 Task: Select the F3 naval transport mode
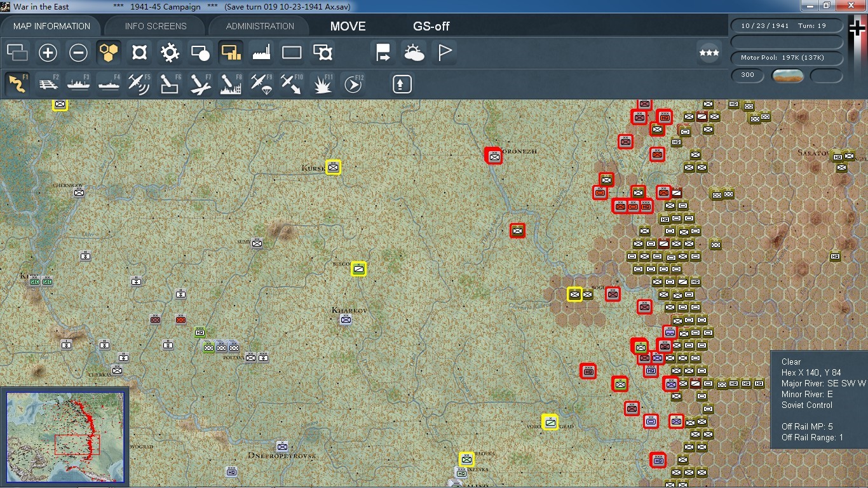(78, 84)
